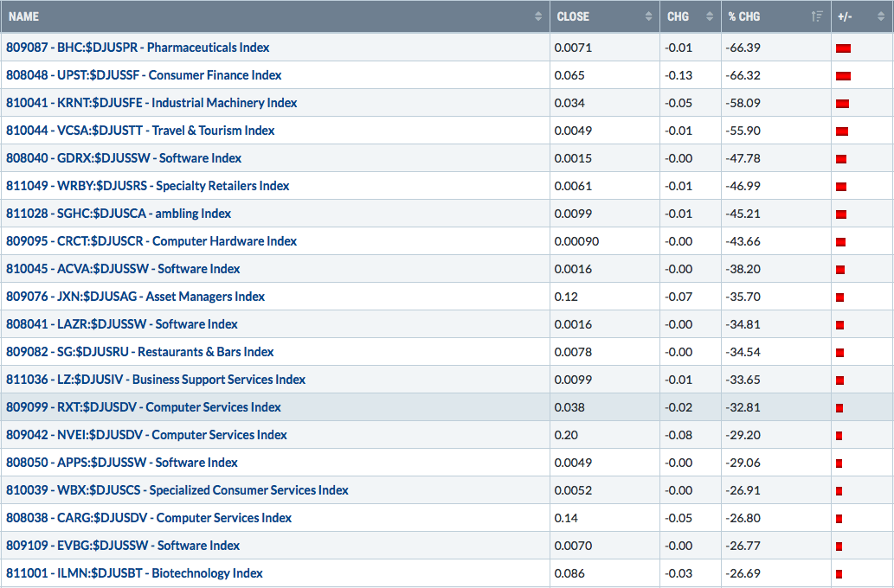Open NVEI Computer Services Index link
The height and width of the screenshot is (588, 894).
[146, 435]
